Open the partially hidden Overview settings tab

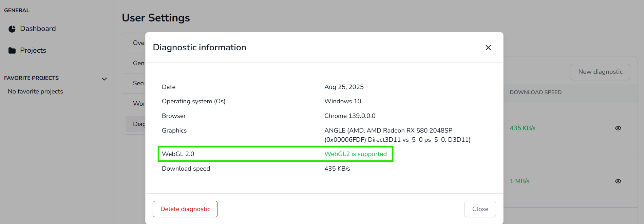coord(138,43)
